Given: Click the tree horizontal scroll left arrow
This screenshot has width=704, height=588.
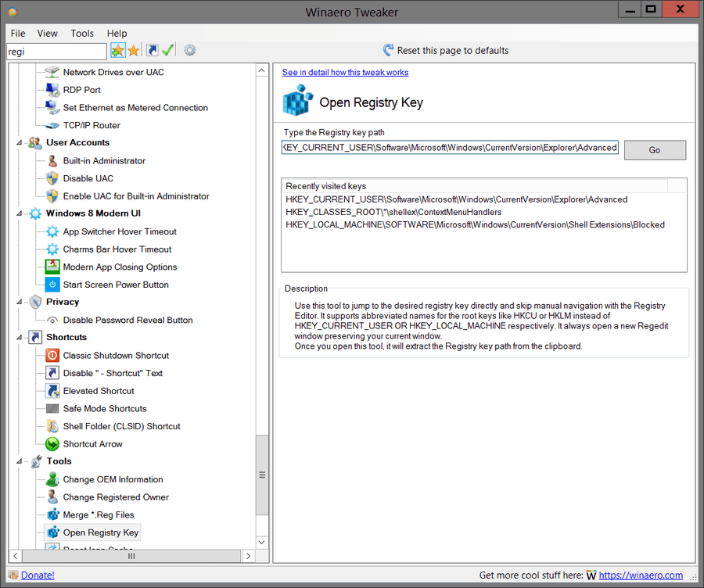Looking at the screenshot, I should 16,556.
